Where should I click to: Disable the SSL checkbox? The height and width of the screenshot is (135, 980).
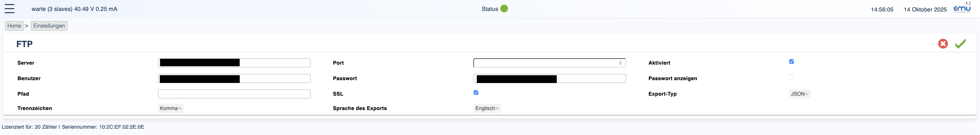click(476, 93)
